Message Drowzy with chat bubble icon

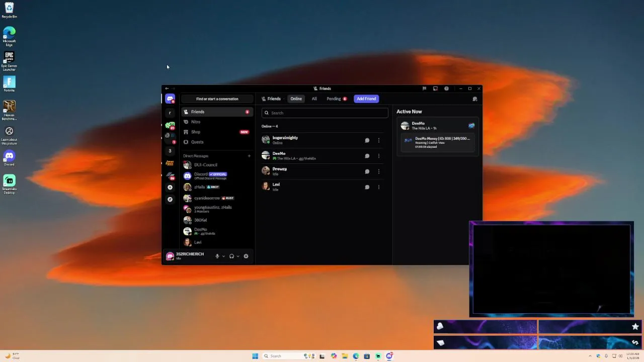(x=367, y=171)
